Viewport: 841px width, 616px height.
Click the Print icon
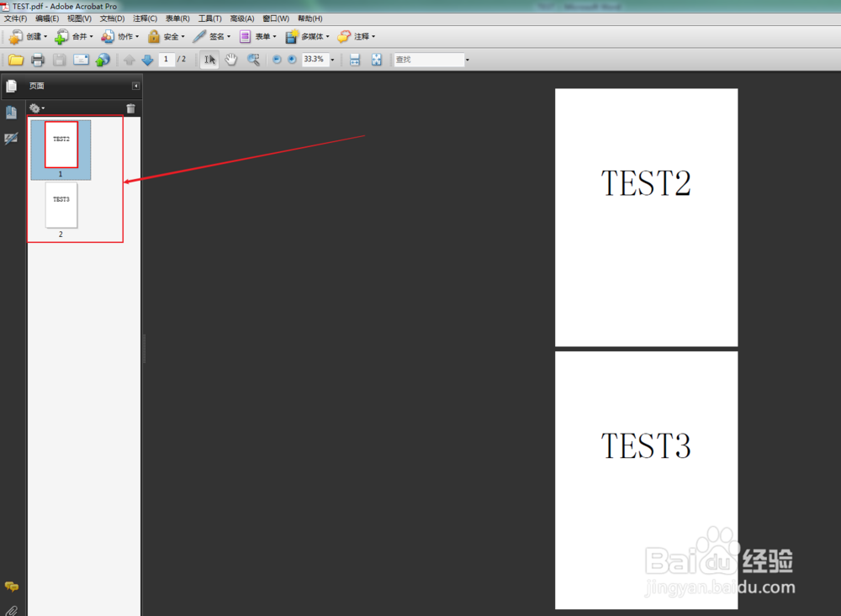pyautogui.click(x=38, y=60)
